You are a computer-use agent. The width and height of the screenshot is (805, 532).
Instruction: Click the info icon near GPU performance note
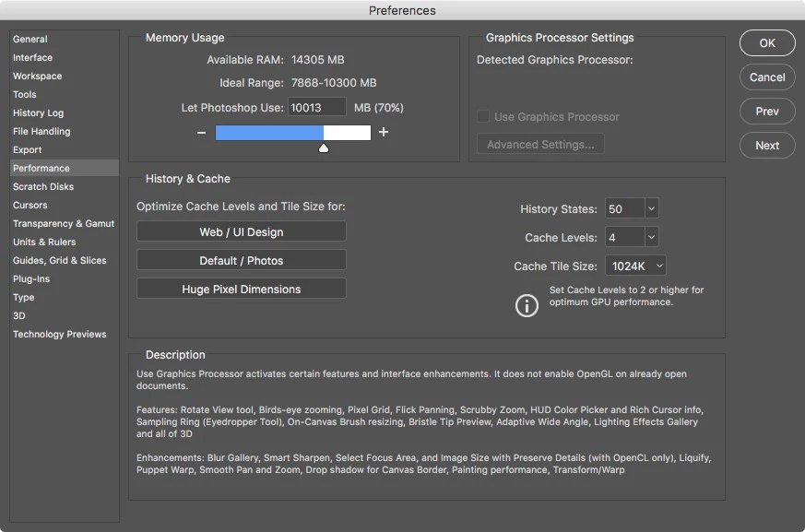[527, 305]
